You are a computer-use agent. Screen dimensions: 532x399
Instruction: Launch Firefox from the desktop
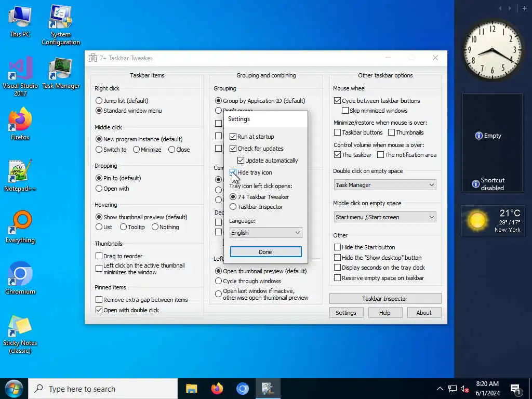point(20,124)
